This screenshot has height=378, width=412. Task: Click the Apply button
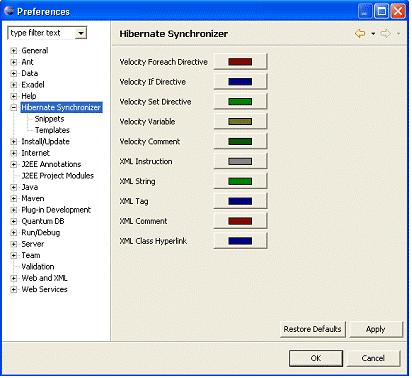pyautogui.click(x=376, y=329)
